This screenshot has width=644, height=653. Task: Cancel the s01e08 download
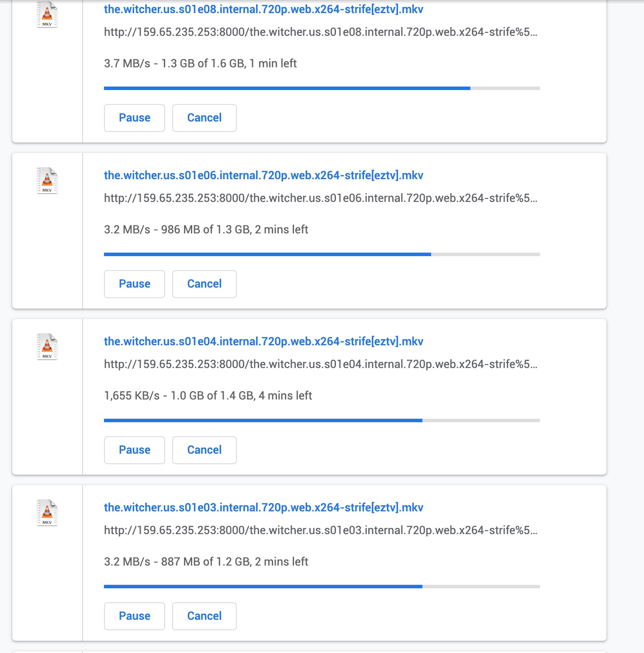point(204,118)
